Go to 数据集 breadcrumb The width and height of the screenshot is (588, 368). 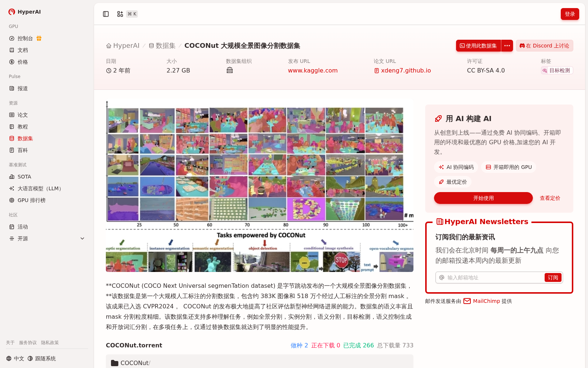click(162, 46)
